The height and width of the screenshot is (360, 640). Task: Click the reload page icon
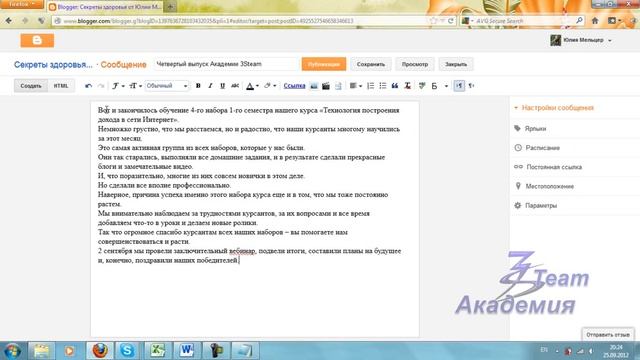[x=451, y=21]
